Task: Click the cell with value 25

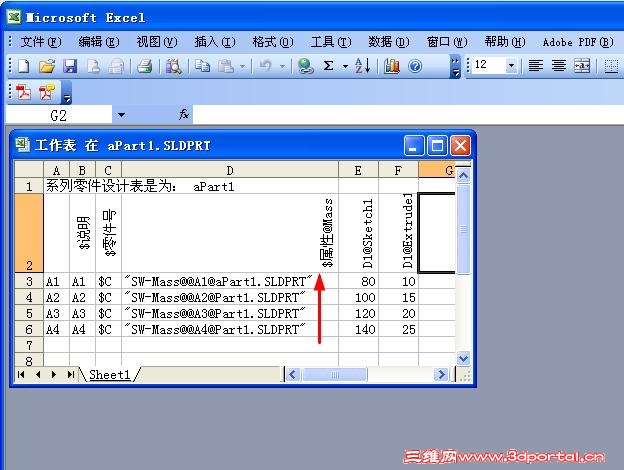Action: pos(398,329)
